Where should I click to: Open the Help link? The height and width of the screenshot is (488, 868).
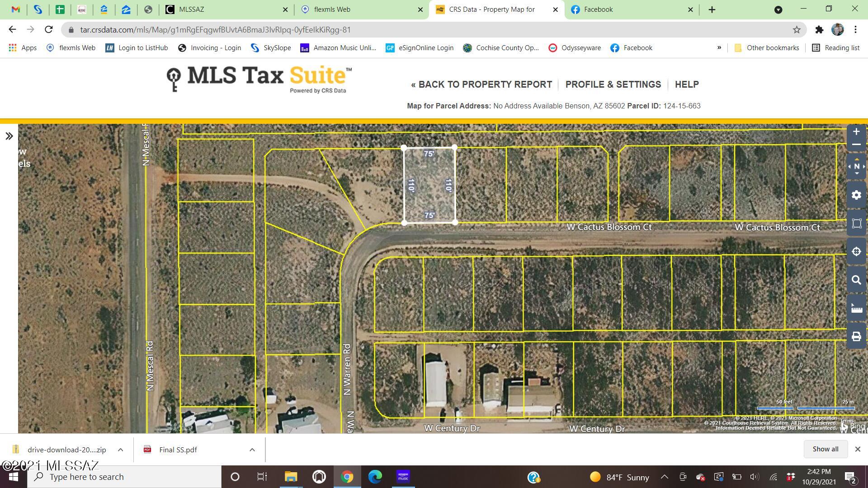coord(687,84)
